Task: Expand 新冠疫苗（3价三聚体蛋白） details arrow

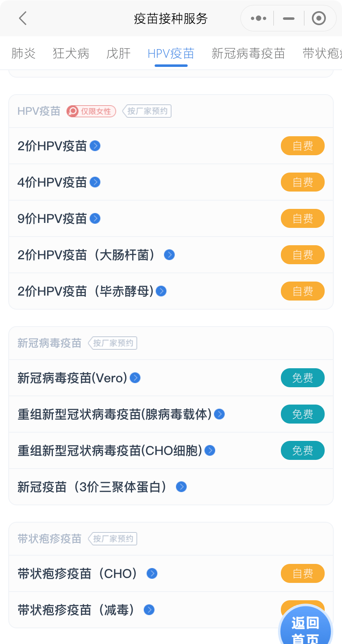Action: point(181,487)
